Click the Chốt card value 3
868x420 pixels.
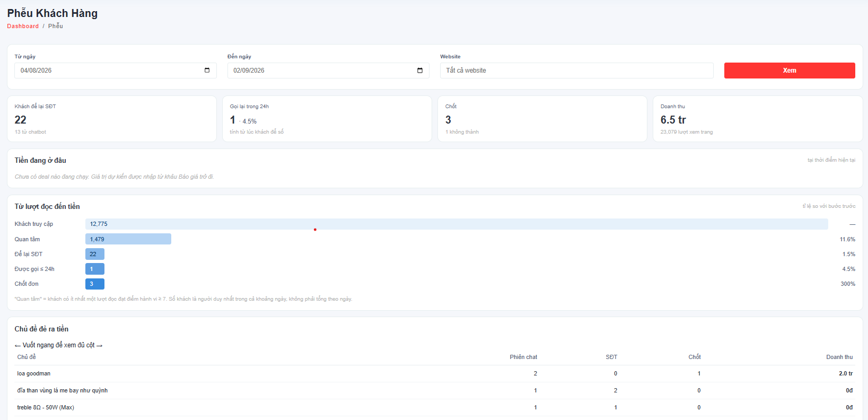coord(448,120)
